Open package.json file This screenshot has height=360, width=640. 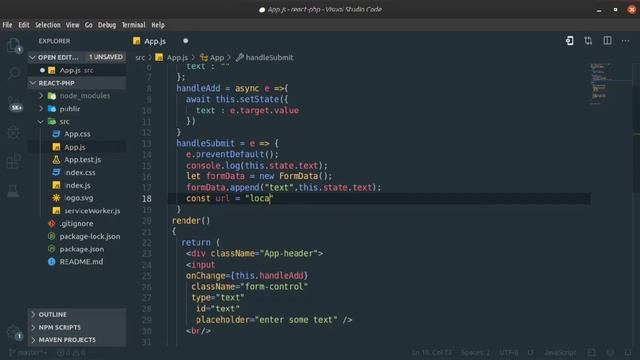pos(77,249)
